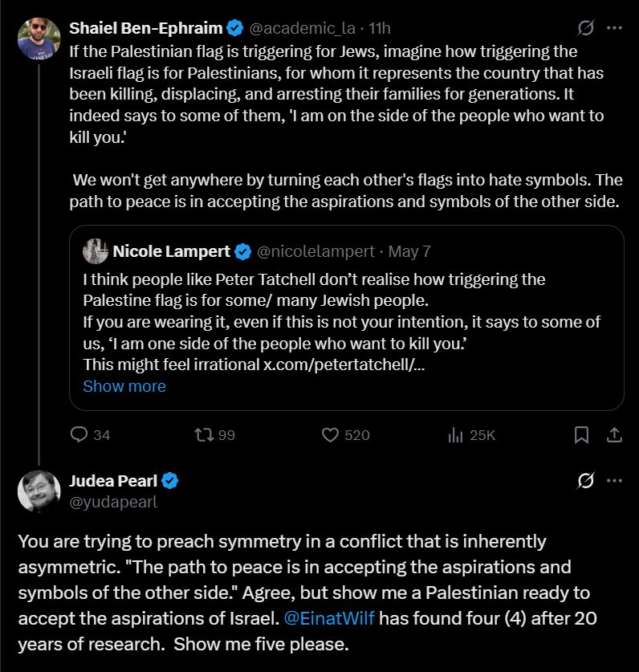
Task: Click the reply icon with 34 comments
Action: point(79,434)
